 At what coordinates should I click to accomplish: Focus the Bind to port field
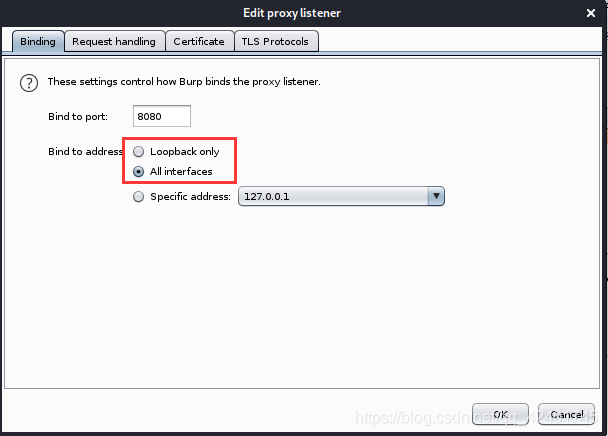pyautogui.click(x=162, y=116)
